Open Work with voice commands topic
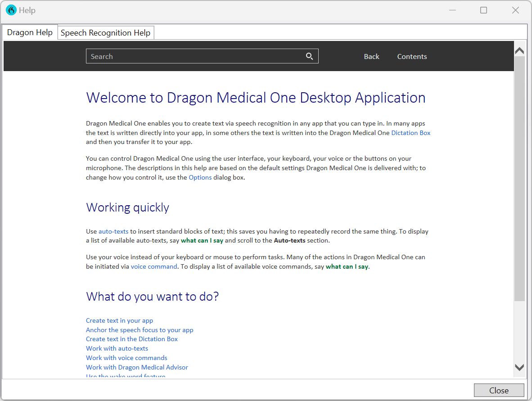The width and height of the screenshot is (532, 401). (126, 357)
